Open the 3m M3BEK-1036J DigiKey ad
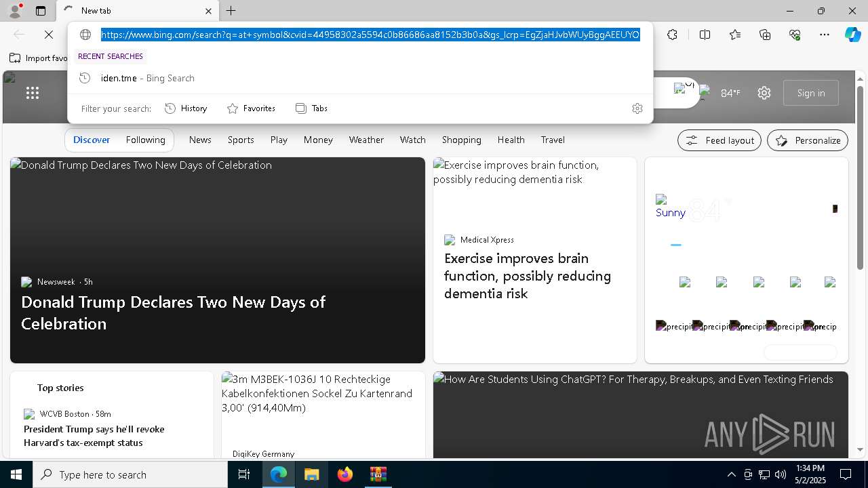This screenshot has width=868, height=488. pos(323,415)
